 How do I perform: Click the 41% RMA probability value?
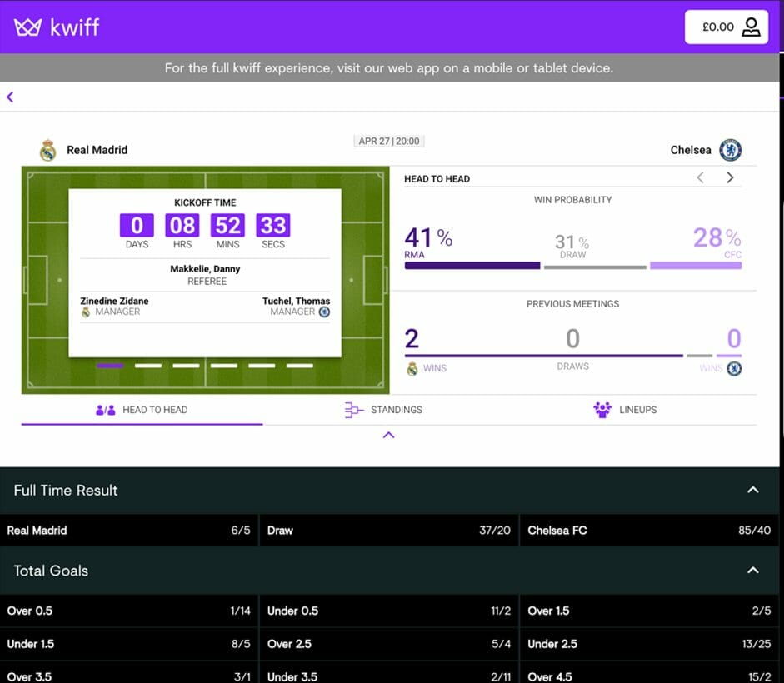point(428,237)
